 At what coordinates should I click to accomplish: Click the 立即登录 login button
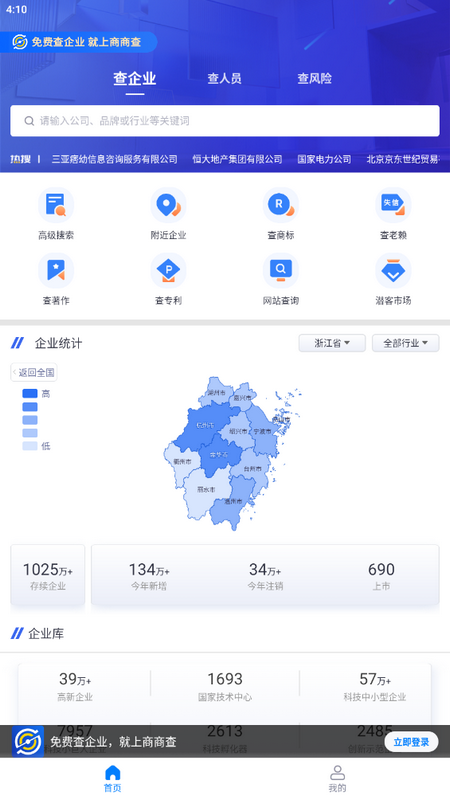pyautogui.click(x=411, y=742)
